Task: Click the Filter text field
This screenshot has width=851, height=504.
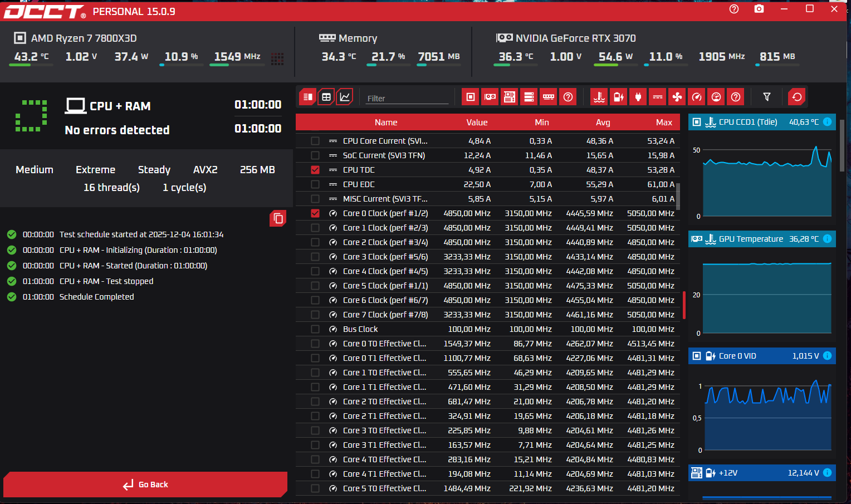Action: (407, 98)
